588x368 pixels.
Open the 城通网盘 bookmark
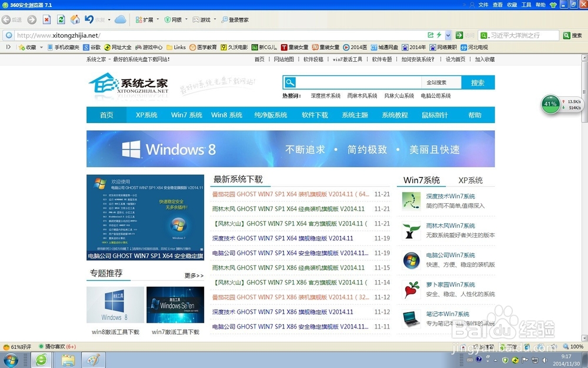coord(385,47)
